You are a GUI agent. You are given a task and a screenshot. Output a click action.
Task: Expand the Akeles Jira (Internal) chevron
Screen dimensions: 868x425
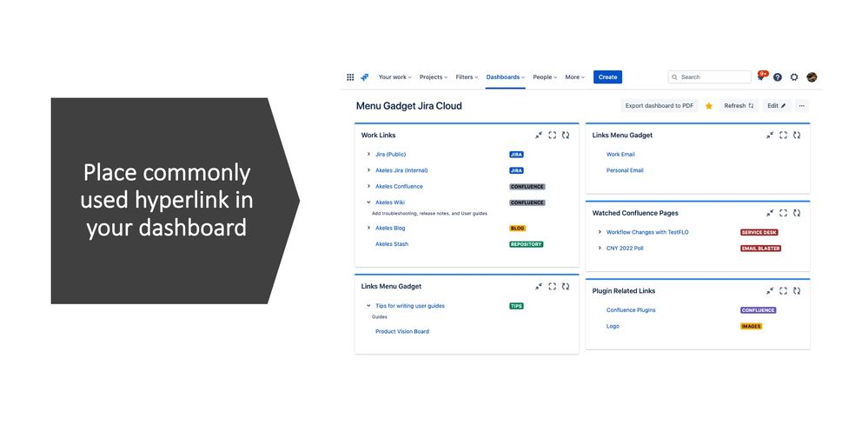(368, 170)
